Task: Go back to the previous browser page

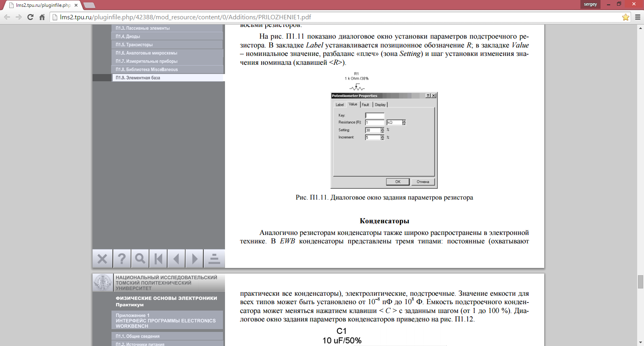Action: point(7,17)
